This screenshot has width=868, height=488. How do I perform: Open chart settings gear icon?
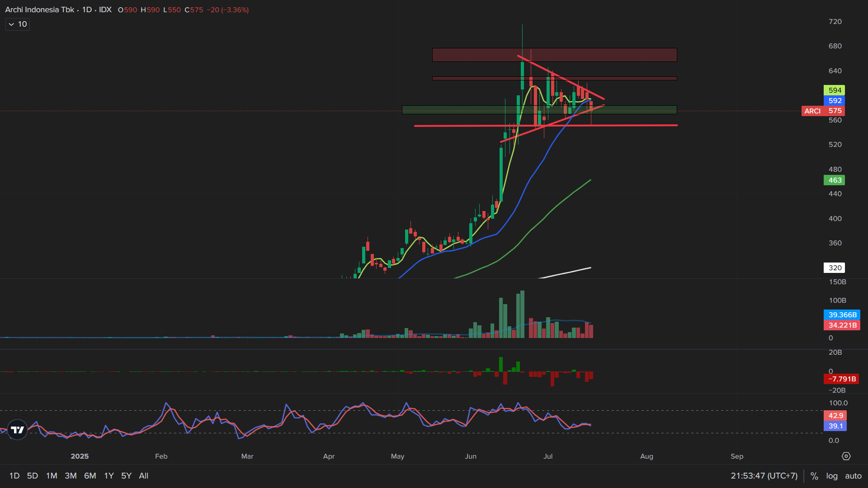click(846, 456)
